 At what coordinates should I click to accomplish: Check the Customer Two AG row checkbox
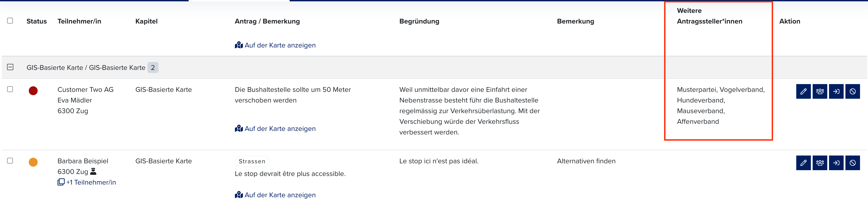click(x=10, y=89)
